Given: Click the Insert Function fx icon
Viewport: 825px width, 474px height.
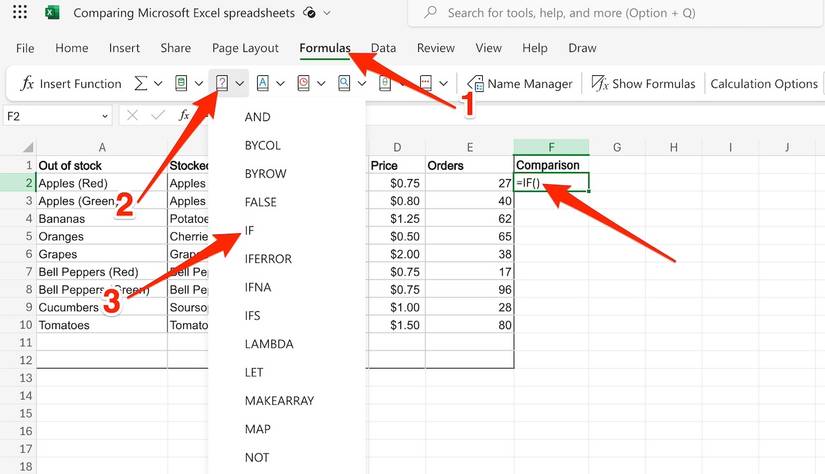Looking at the screenshot, I should (27, 84).
